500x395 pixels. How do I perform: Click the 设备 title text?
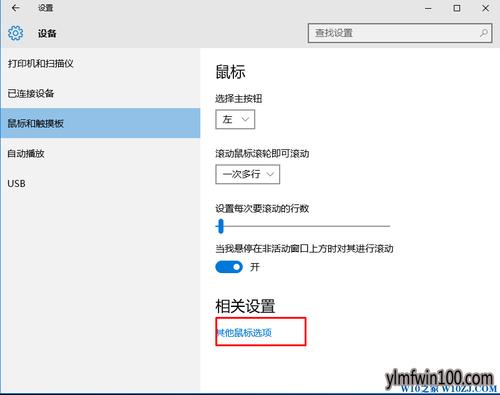(47, 33)
